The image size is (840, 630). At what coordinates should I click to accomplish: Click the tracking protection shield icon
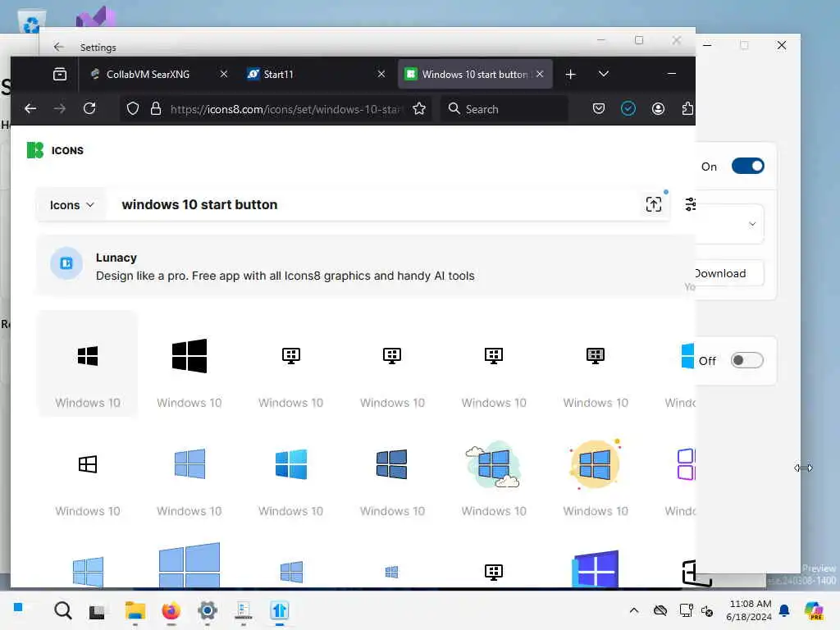click(133, 109)
